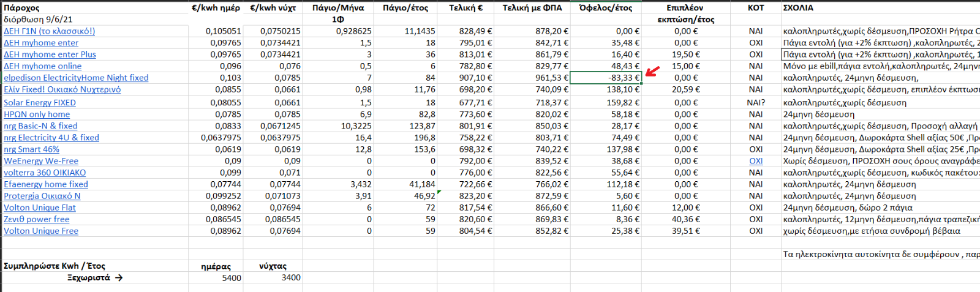Image resolution: width=980 pixels, height=292 pixels.
Task: Open the ΔΕΗ Γ1Ν (το κλασσικό!) link
Action: click(x=49, y=31)
